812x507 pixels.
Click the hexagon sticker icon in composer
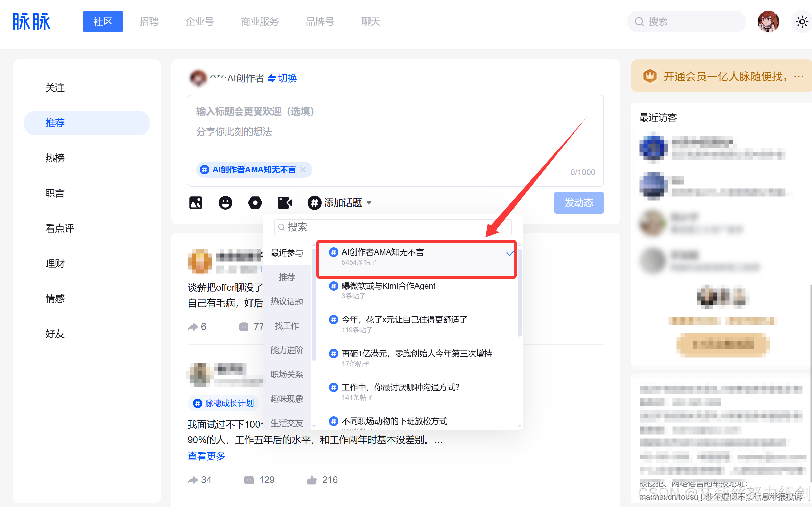(255, 202)
